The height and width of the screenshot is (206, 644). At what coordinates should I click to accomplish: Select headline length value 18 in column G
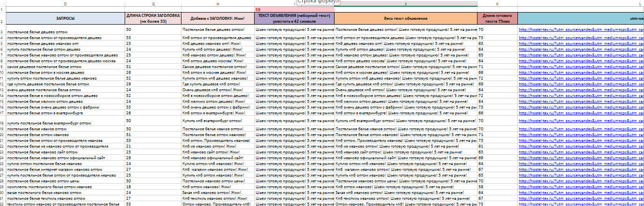pyautogui.click(x=153, y=186)
